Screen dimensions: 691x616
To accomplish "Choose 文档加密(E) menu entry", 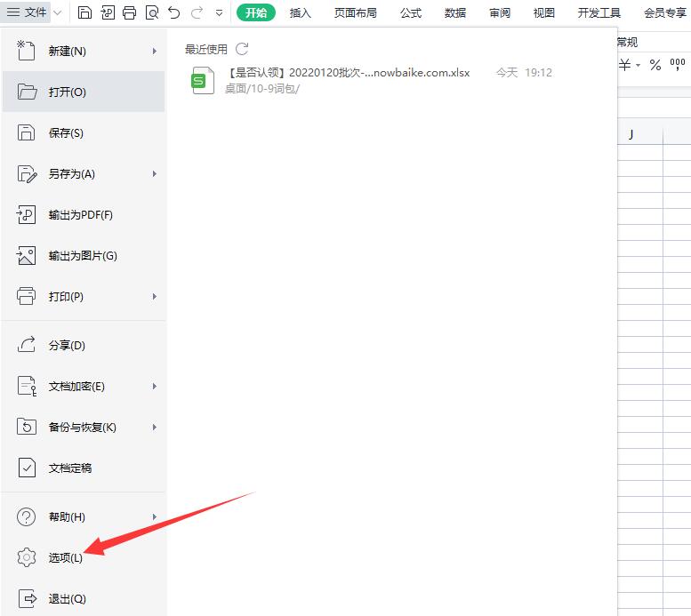I will (84, 386).
